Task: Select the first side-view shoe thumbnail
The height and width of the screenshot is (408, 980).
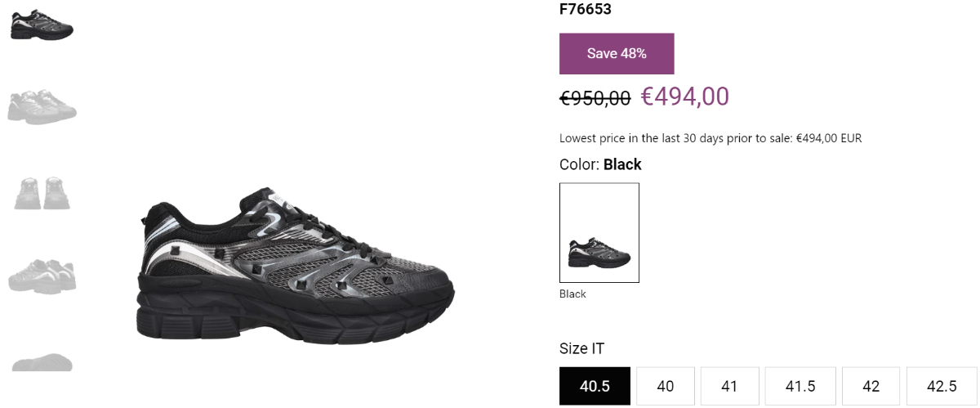Action: 42,25
